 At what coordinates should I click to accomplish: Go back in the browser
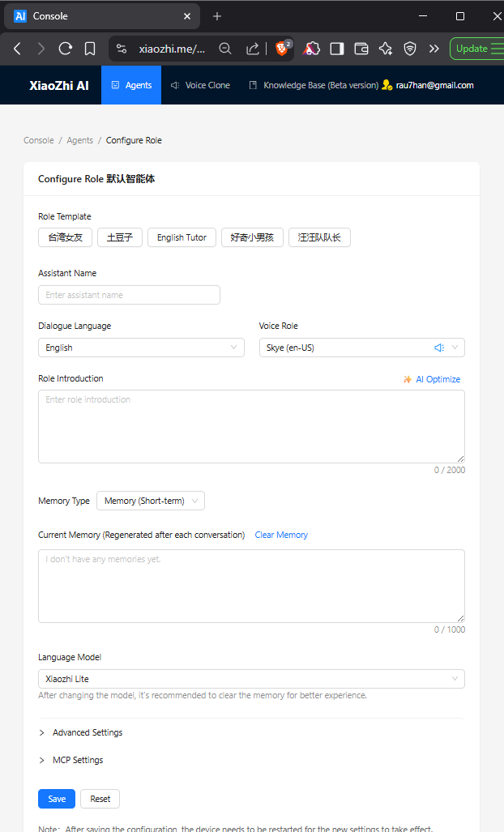pos(17,49)
